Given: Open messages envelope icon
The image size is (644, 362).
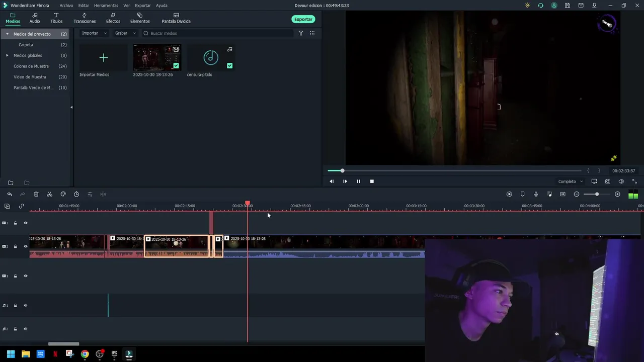Looking at the screenshot, I should 581,6.
